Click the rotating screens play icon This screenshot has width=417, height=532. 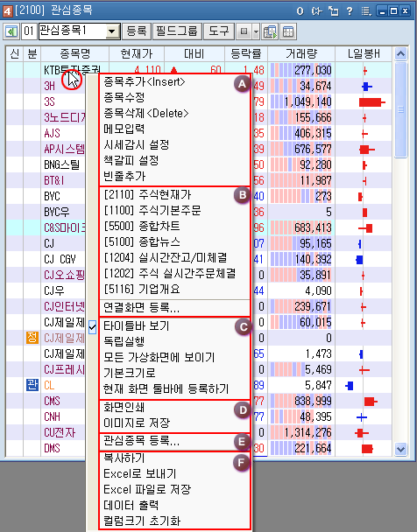point(271,31)
